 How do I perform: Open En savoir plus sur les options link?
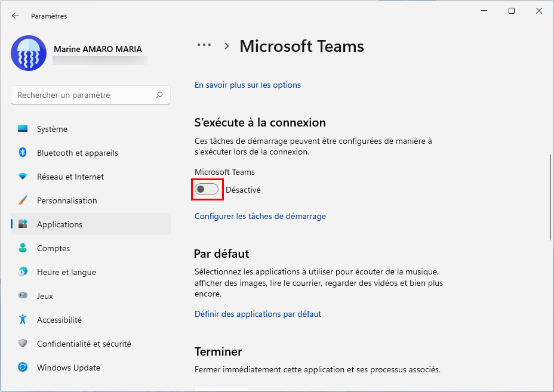[248, 85]
